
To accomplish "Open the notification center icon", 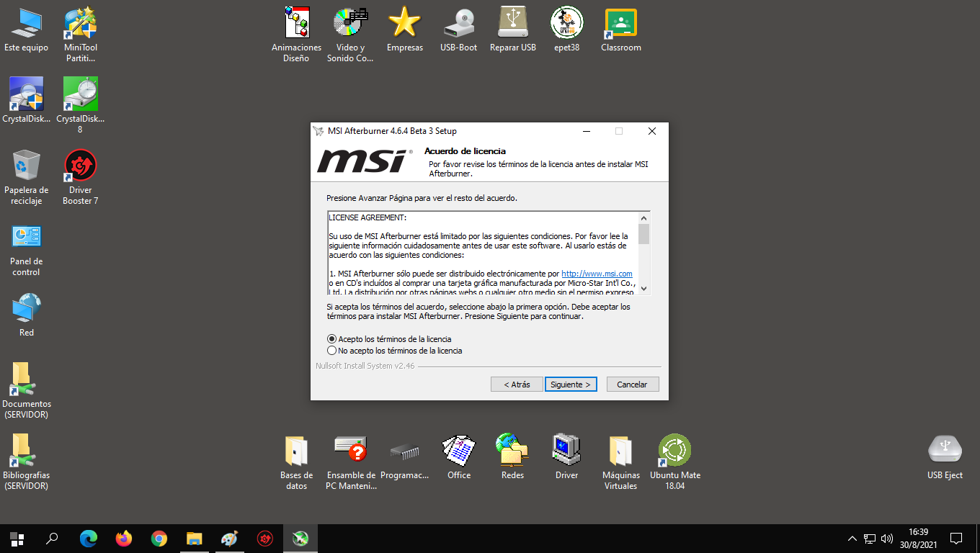I will pyautogui.click(x=956, y=539).
